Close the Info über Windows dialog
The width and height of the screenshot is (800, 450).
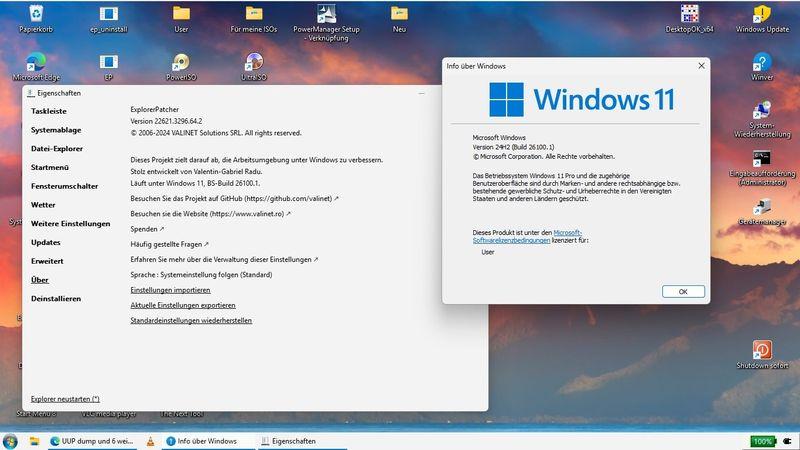click(701, 66)
